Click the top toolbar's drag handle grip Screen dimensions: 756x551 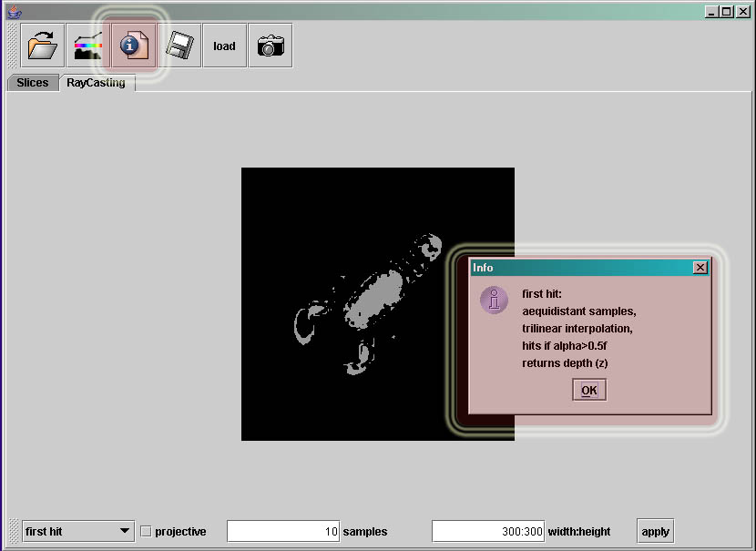[x=12, y=46]
